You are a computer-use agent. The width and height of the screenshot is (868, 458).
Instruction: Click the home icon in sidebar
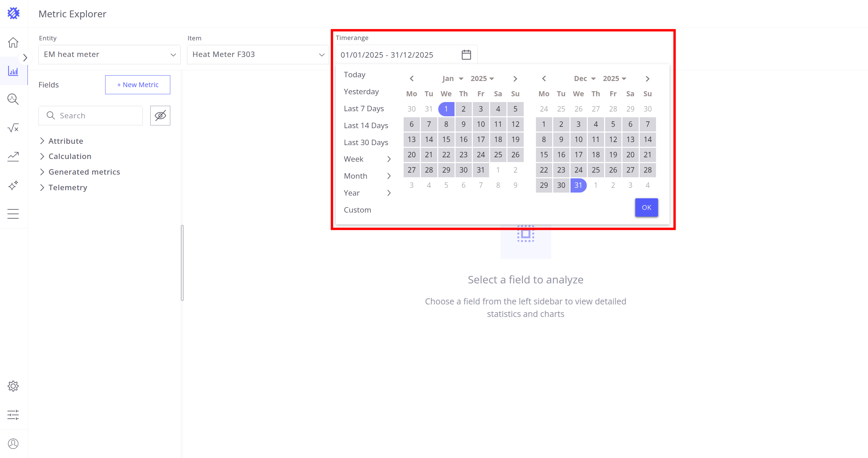tap(13, 42)
